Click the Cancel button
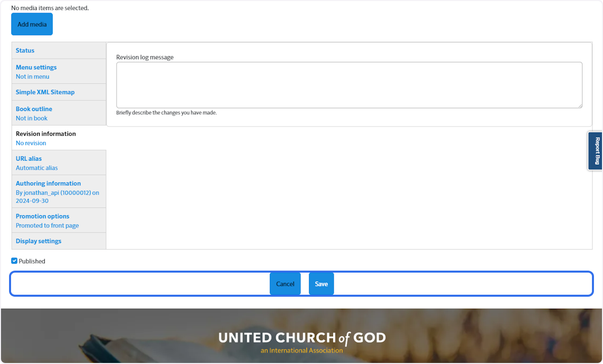The image size is (603, 364). 285,284
